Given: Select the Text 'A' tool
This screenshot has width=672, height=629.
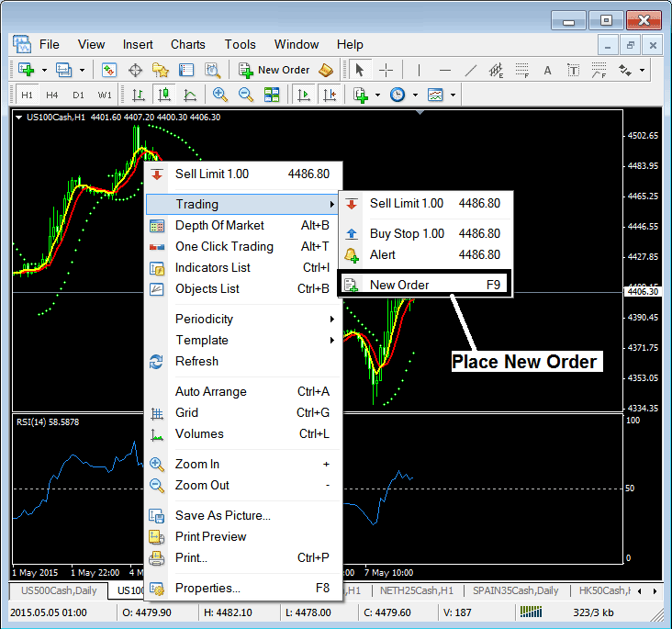Looking at the screenshot, I should coord(547,70).
